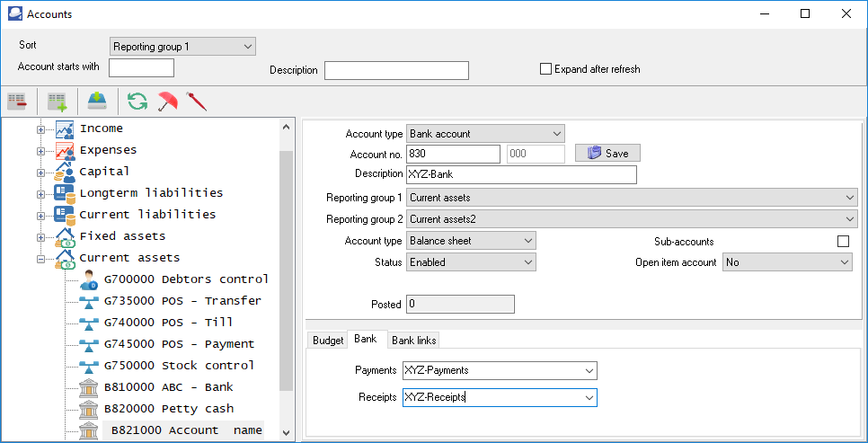Click the Current liabilities group icon
Screen dimensions: 868x443
65,216
